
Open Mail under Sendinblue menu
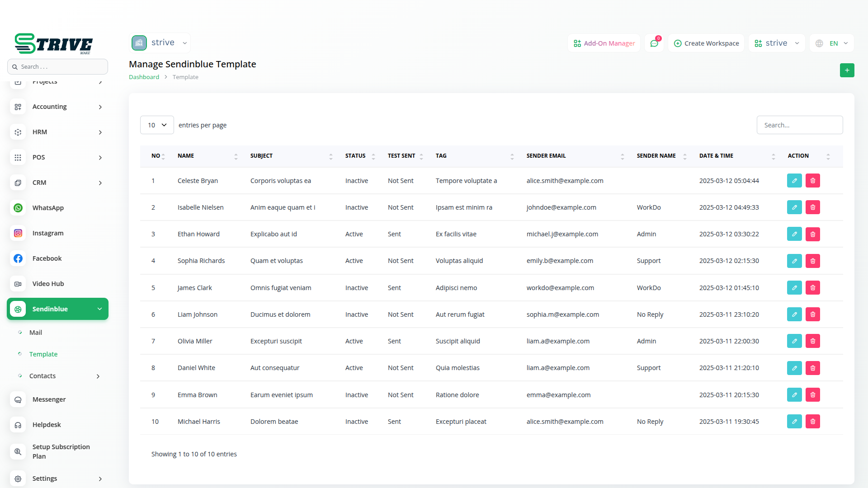(36, 333)
